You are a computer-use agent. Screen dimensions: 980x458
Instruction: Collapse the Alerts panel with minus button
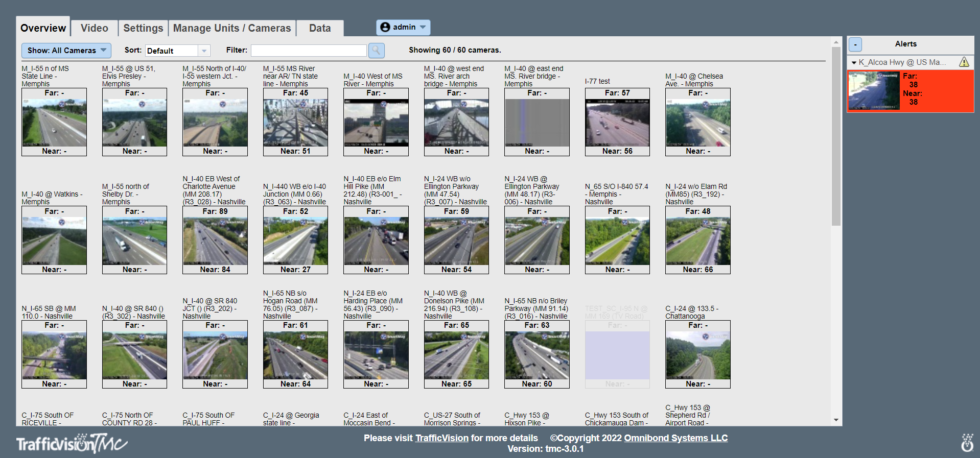pos(855,44)
